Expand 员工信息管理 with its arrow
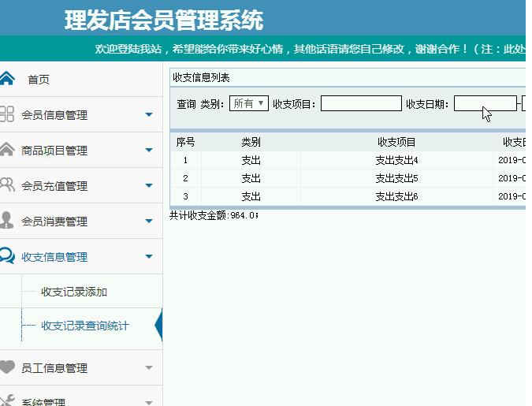This screenshot has width=532, height=406. (149, 367)
